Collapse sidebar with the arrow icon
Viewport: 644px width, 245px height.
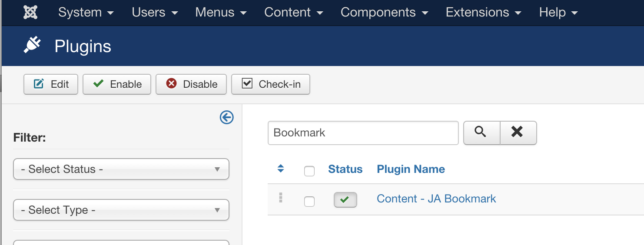(227, 117)
